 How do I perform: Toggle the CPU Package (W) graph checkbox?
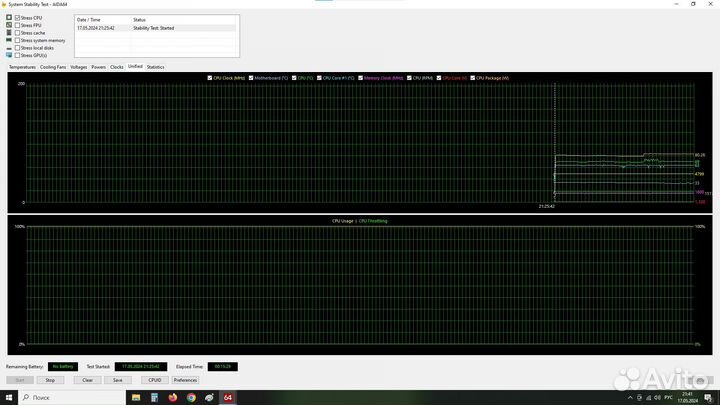(472, 78)
